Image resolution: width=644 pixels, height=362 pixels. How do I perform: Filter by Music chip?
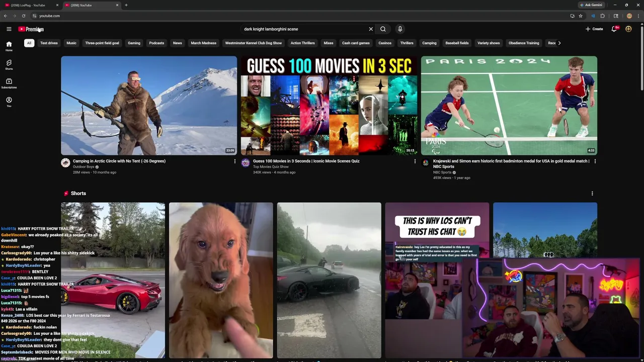tap(71, 43)
